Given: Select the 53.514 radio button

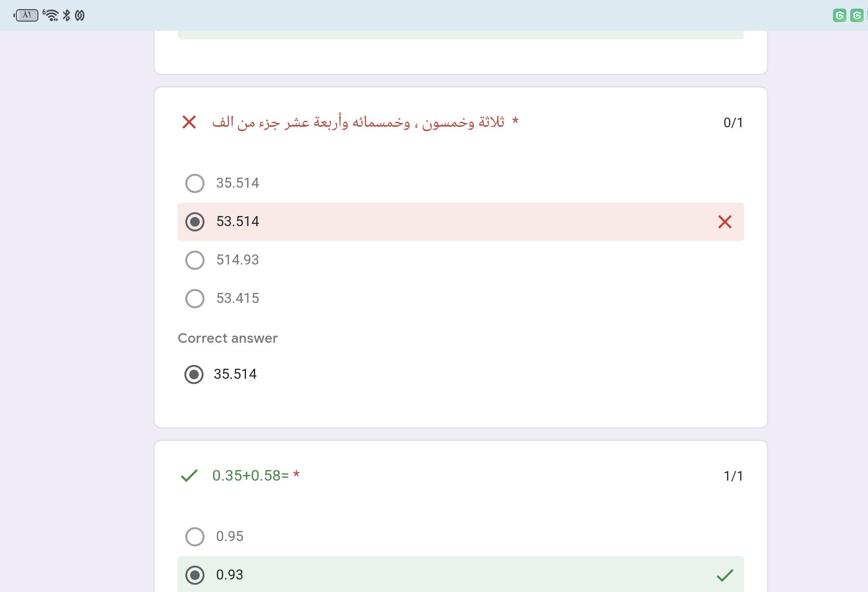Looking at the screenshot, I should click(195, 222).
